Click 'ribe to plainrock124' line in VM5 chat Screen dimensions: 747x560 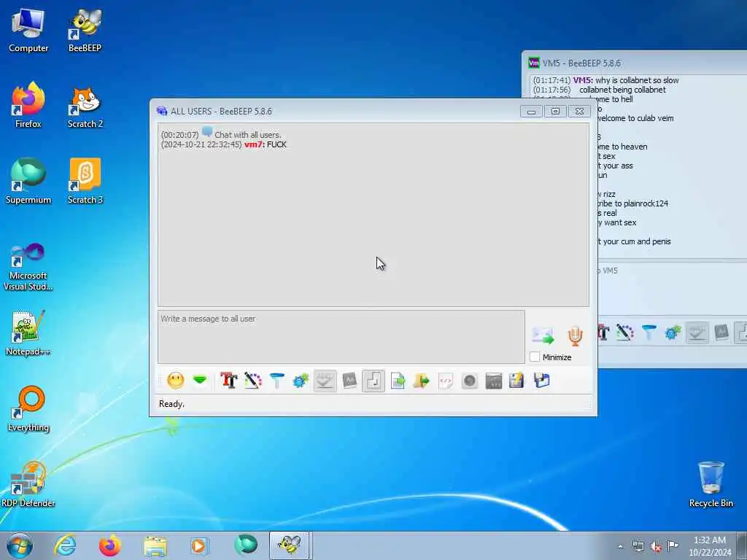pyautogui.click(x=632, y=203)
